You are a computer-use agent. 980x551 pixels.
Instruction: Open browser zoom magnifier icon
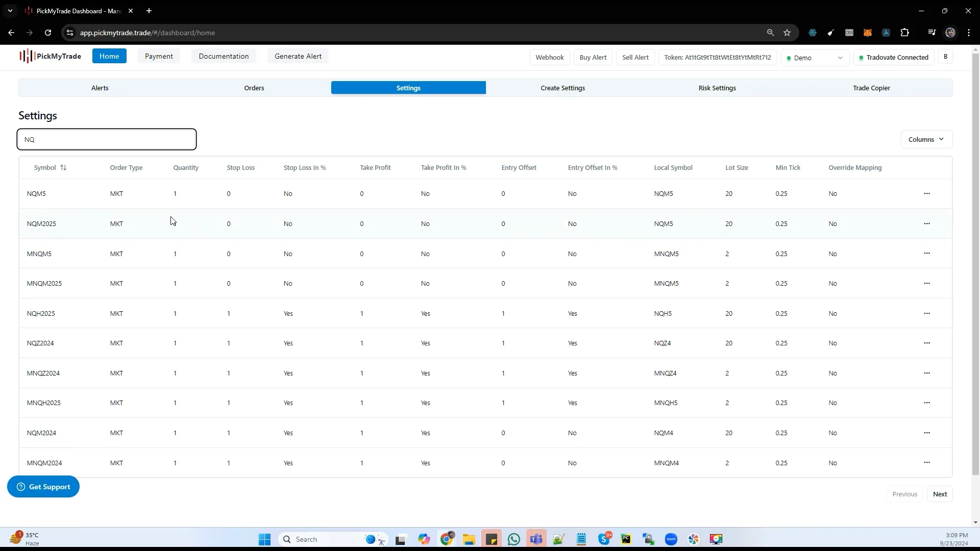770,33
